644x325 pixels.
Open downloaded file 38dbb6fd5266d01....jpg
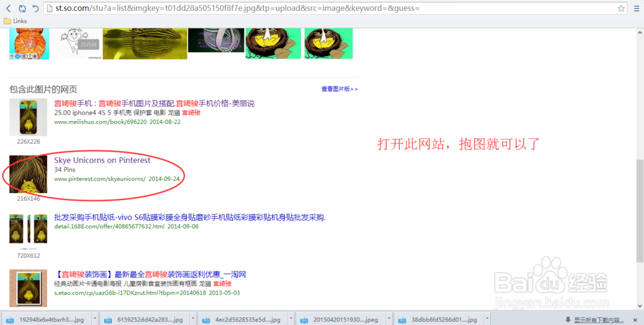pyautogui.click(x=438, y=320)
